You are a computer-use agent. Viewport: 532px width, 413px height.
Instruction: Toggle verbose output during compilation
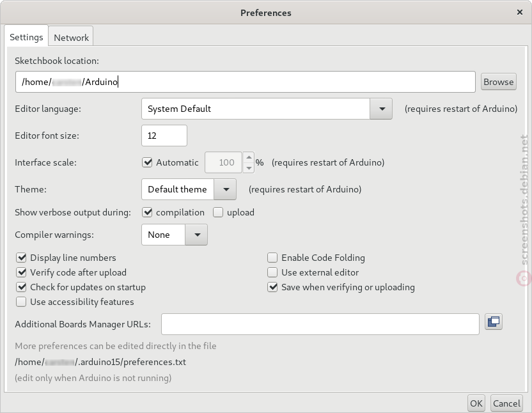coord(147,212)
